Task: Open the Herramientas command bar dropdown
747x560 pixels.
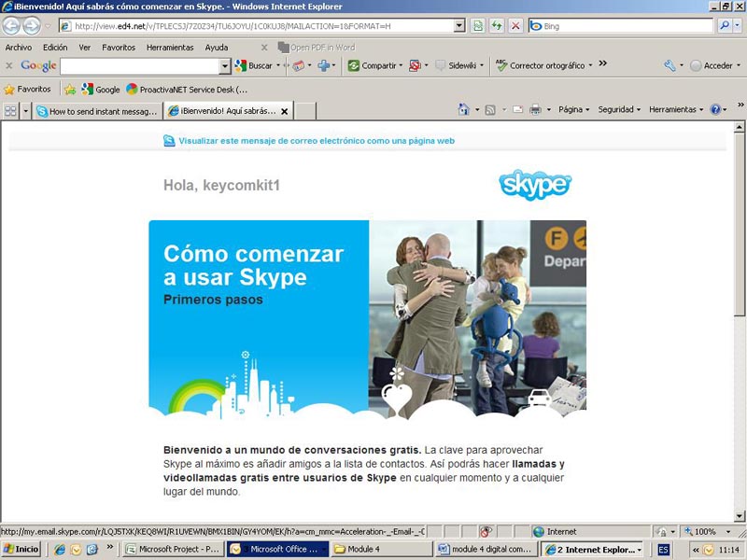Action: pos(675,109)
